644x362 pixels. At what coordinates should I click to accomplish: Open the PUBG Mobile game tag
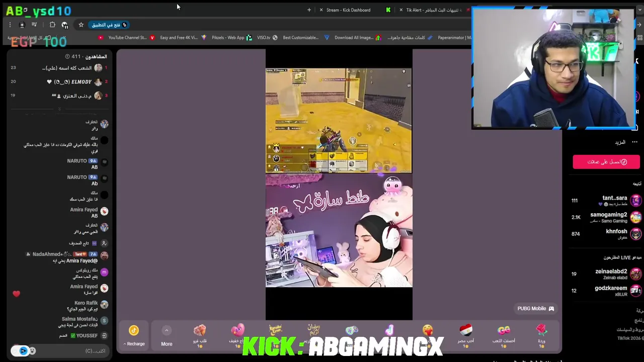click(536, 308)
